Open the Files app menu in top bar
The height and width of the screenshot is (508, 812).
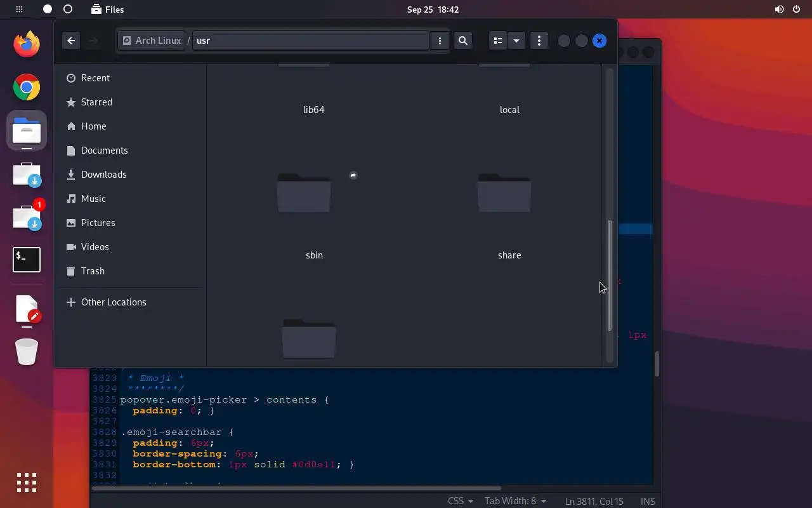[x=107, y=10]
